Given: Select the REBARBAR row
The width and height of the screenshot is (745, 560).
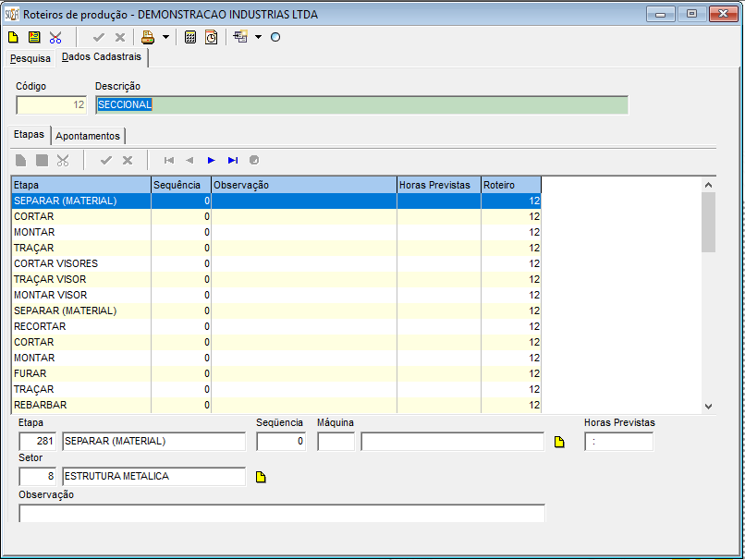Looking at the screenshot, I should tap(276, 405).
